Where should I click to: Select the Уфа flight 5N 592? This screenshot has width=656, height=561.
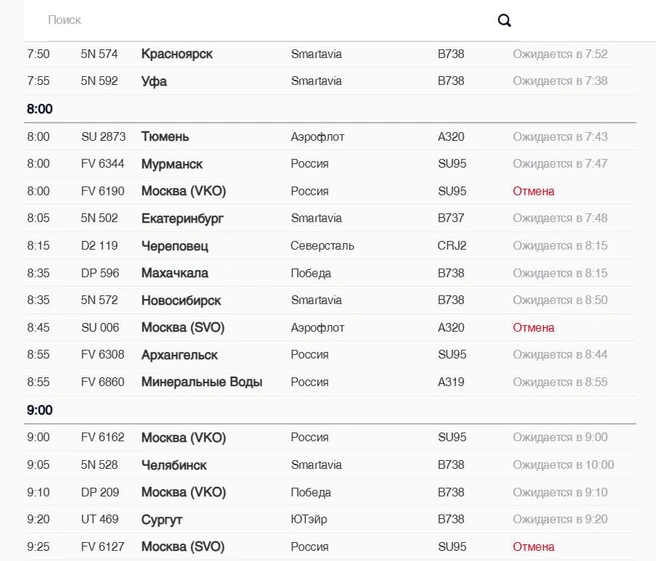330,81
